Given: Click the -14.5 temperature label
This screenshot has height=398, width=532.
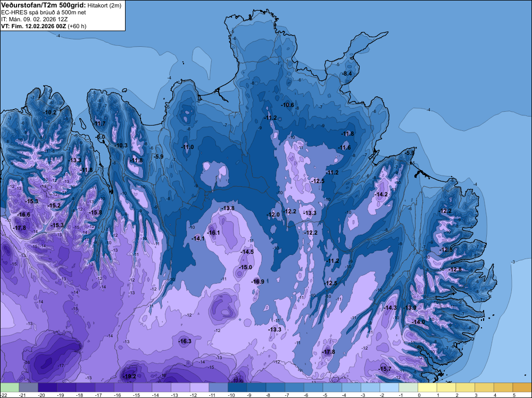Looking at the screenshot, I should coord(247,252).
